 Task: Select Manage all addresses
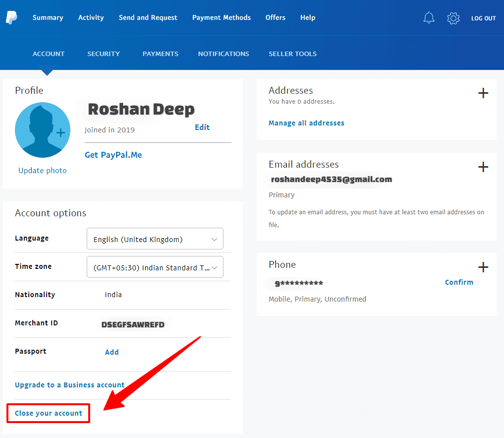pyautogui.click(x=306, y=123)
